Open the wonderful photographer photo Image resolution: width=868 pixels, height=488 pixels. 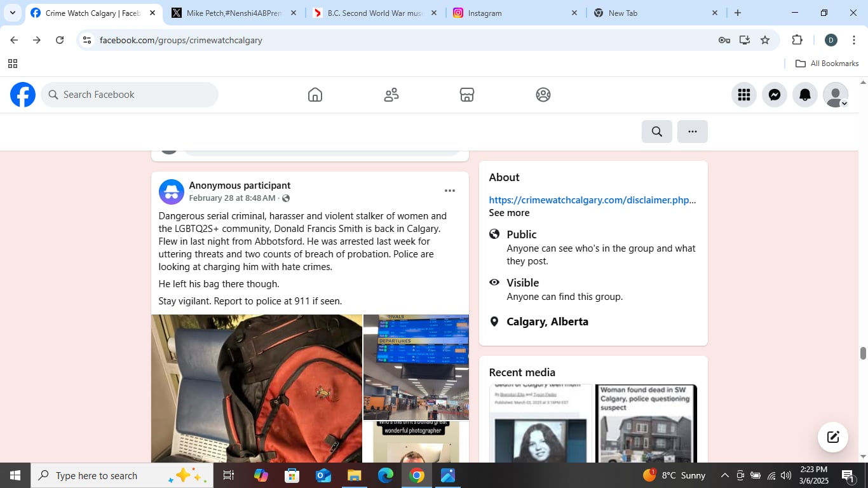point(416,442)
